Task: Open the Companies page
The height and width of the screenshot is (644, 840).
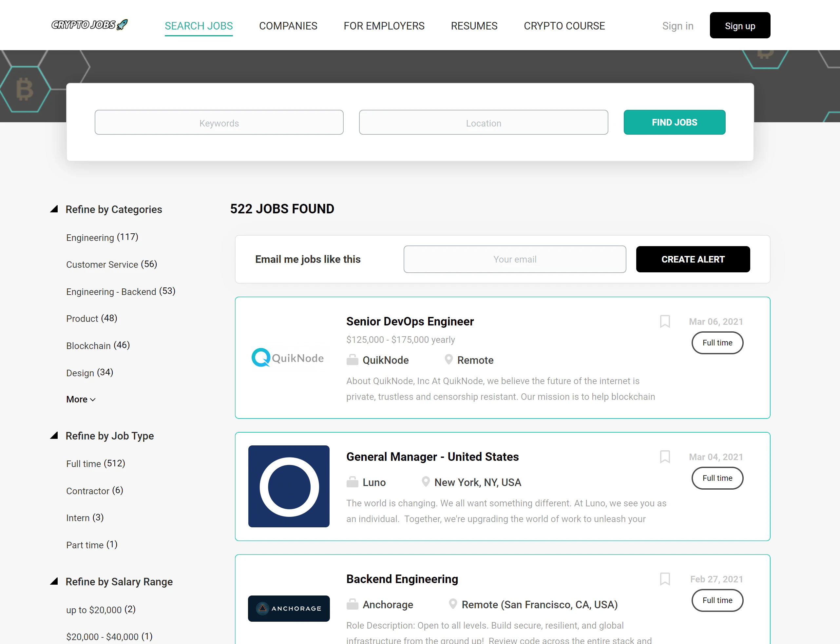Action: pos(288,26)
